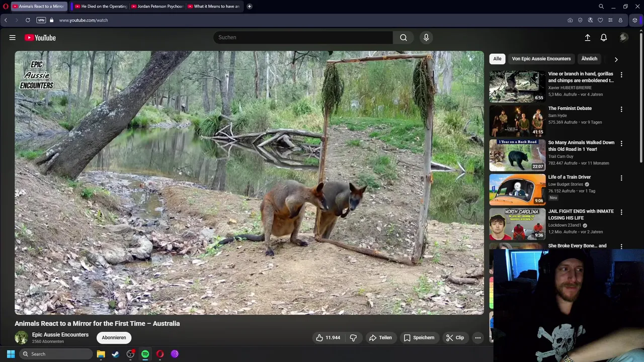Open Opera profile account icon

[x=620, y=20]
